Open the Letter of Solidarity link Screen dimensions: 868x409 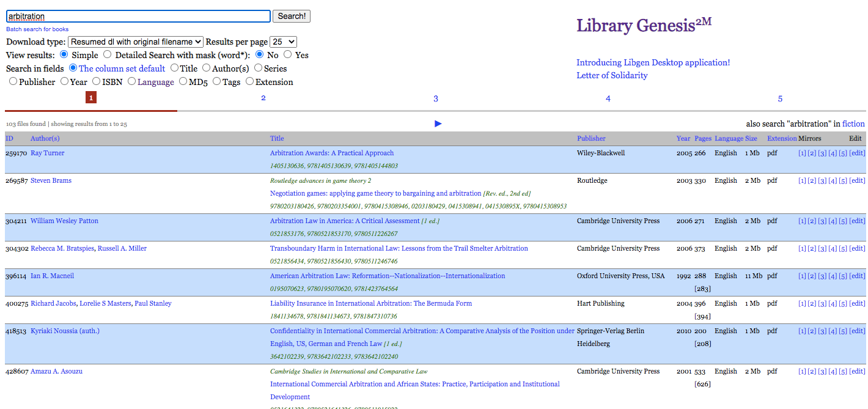(x=612, y=75)
